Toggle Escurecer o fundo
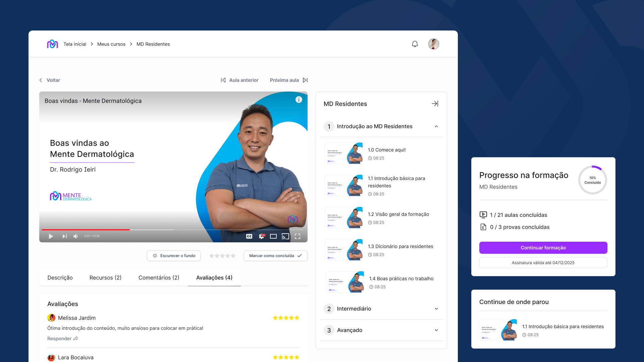 pos(174,256)
